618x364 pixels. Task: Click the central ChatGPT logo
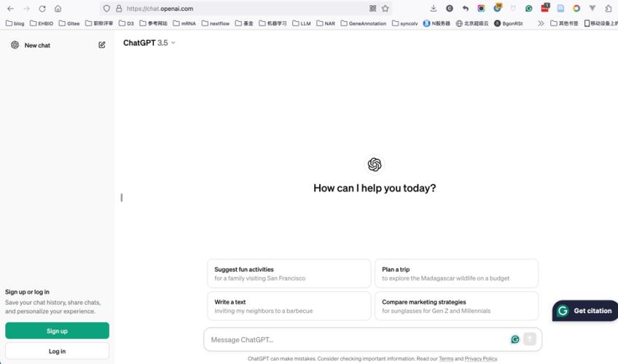(x=375, y=164)
